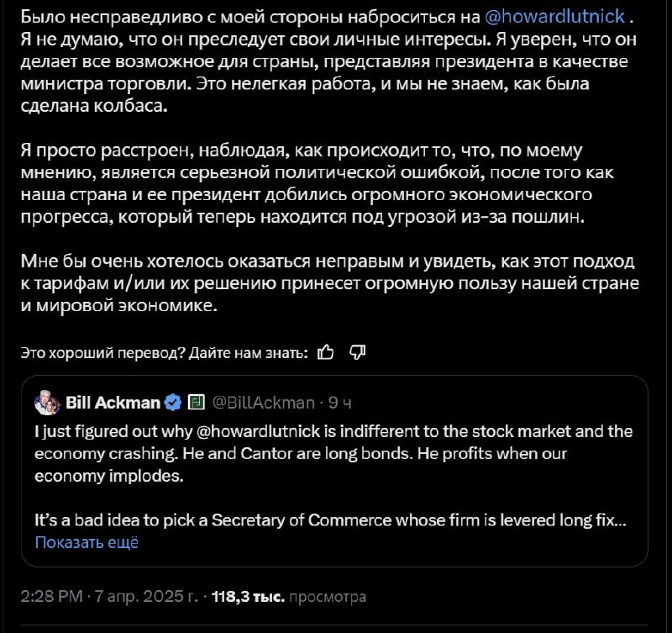The width and height of the screenshot is (672, 633).
Task: Click @howardlutnick inside the quoted English post
Action: (258, 431)
